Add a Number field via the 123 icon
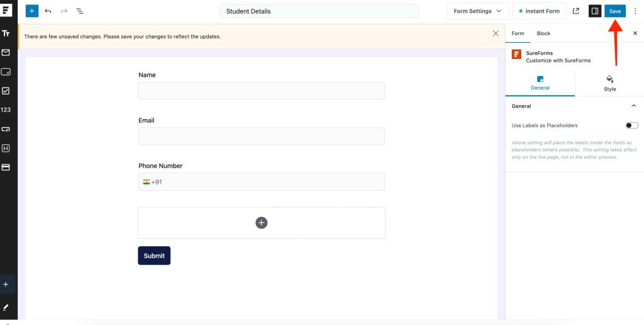The height and width of the screenshot is (325, 644). click(6, 110)
